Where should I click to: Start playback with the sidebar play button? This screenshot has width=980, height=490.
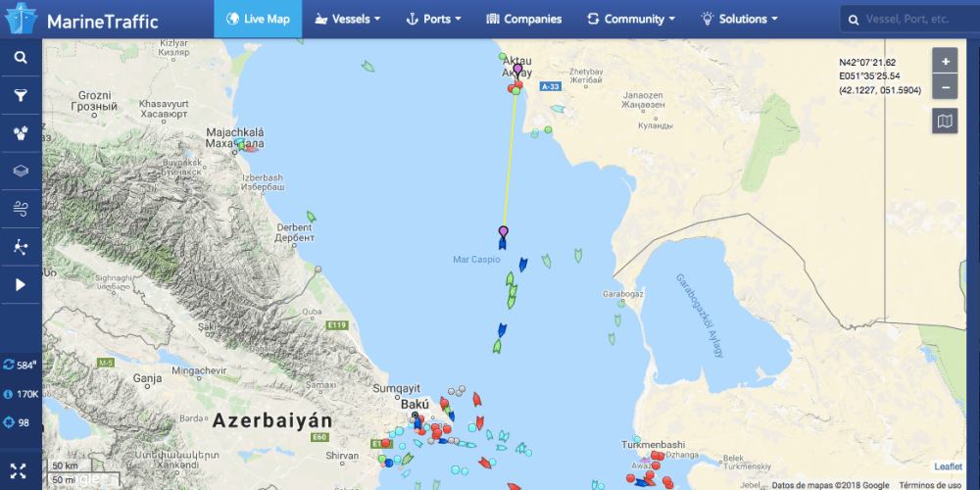pyautogui.click(x=21, y=284)
